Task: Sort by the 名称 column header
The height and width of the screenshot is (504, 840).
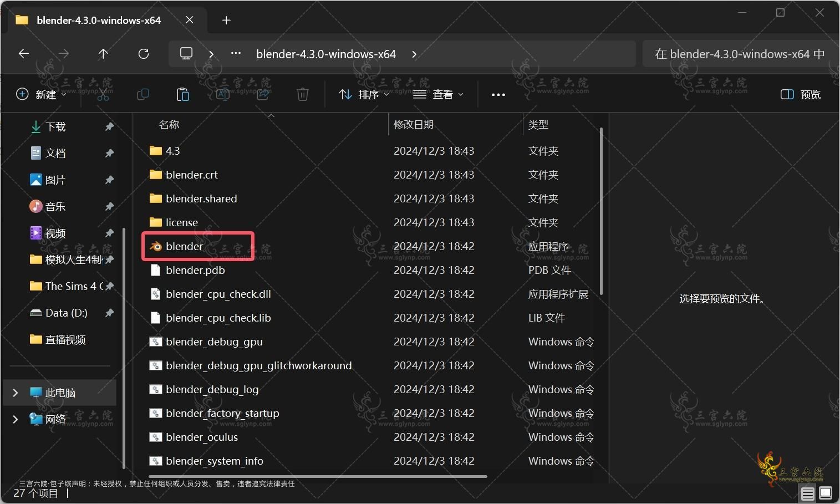Action: pyautogui.click(x=169, y=125)
